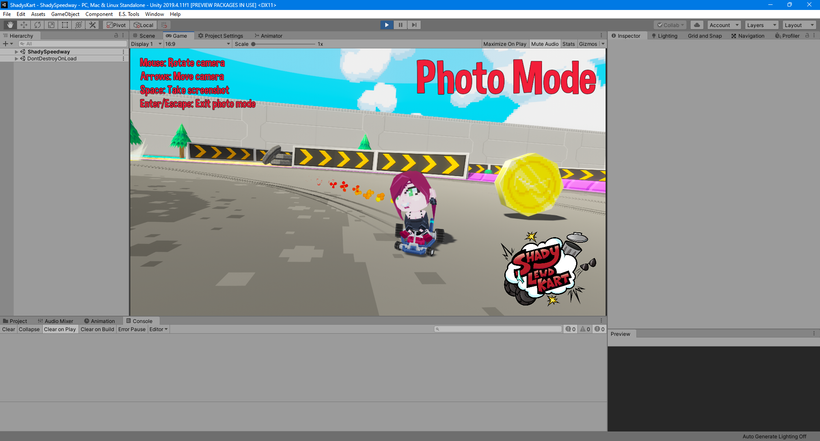The height and width of the screenshot is (441, 820).
Task: Open the Account dropdown
Action: (724, 25)
